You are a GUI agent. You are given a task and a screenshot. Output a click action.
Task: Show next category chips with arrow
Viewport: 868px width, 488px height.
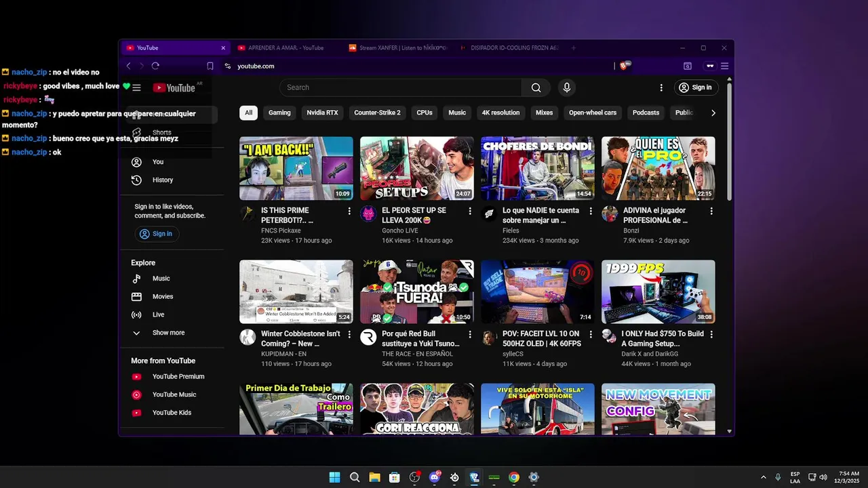[x=713, y=113]
